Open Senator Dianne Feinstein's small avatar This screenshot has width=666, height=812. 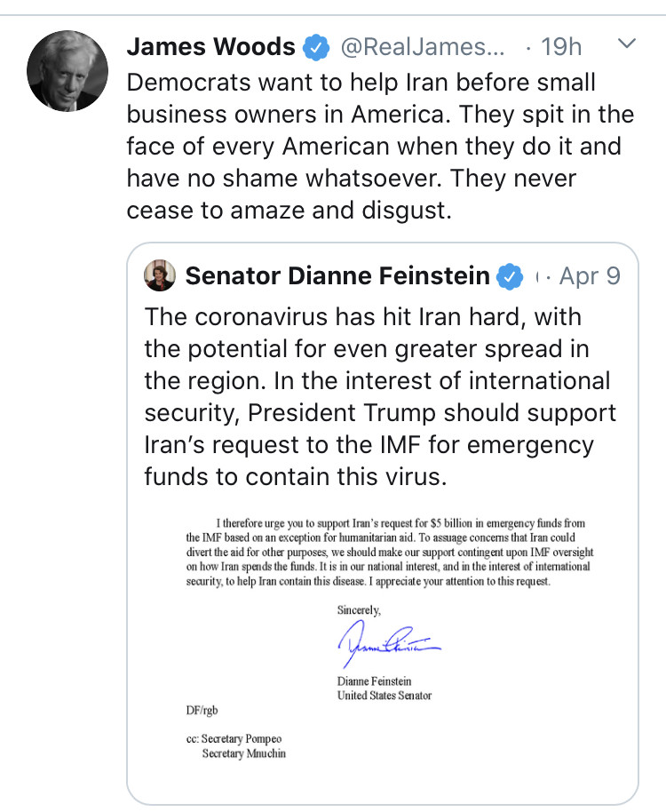[x=160, y=276]
